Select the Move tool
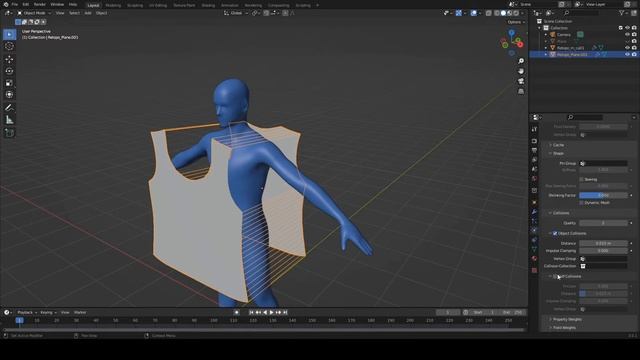Image resolution: width=640 pixels, height=360 pixels. [x=9, y=59]
